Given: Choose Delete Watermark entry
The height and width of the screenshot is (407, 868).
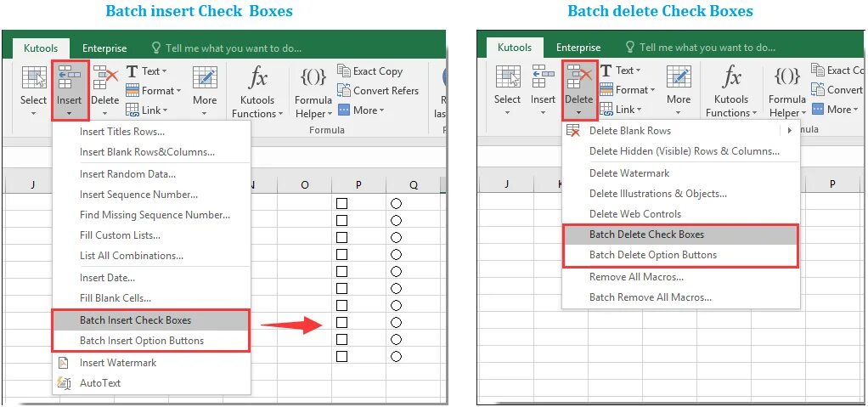Looking at the screenshot, I should pos(681,173).
